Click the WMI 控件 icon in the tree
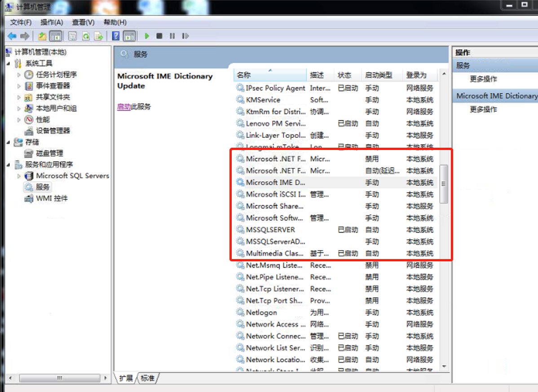The image size is (538, 392). pos(29,198)
